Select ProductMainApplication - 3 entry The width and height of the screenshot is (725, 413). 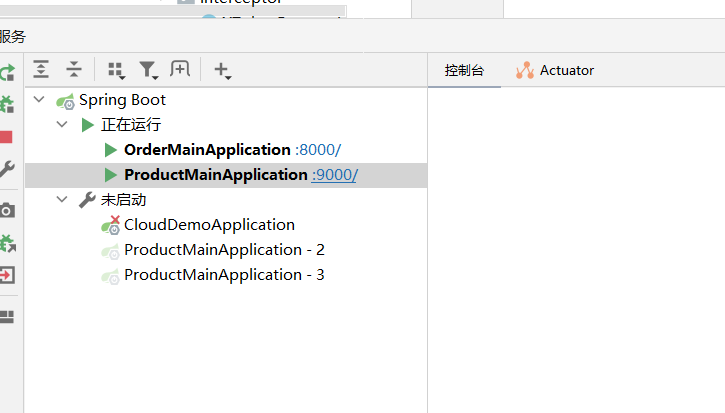point(224,275)
